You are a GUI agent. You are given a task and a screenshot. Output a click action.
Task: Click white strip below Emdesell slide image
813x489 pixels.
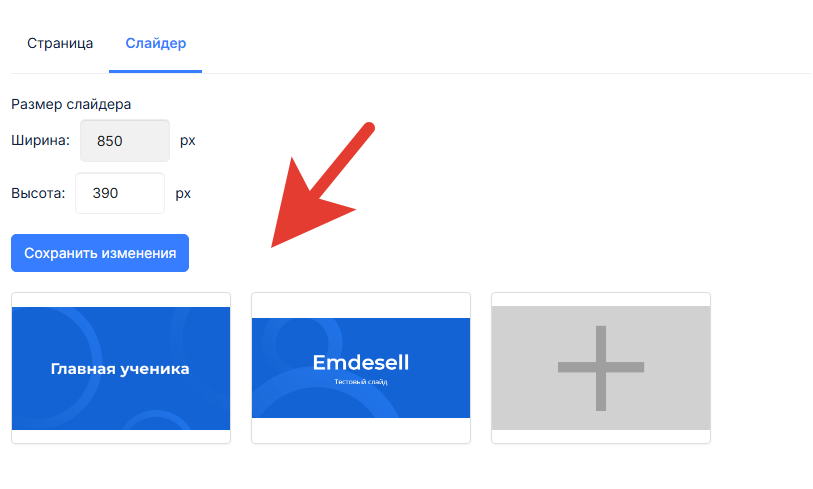(361, 430)
